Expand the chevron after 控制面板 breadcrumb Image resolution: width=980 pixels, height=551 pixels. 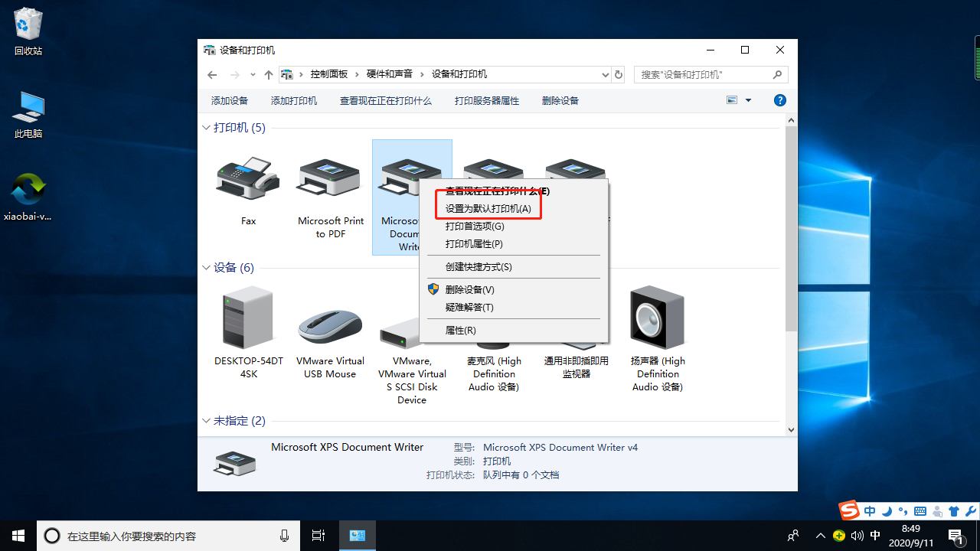click(x=358, y=74)
